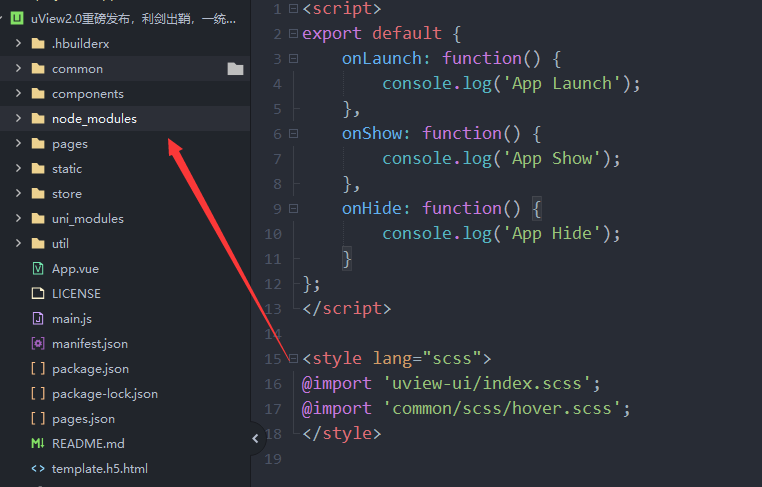Click the main.js file icon
The width and height of the screenshot is (762, 487).
pos(38,319)
